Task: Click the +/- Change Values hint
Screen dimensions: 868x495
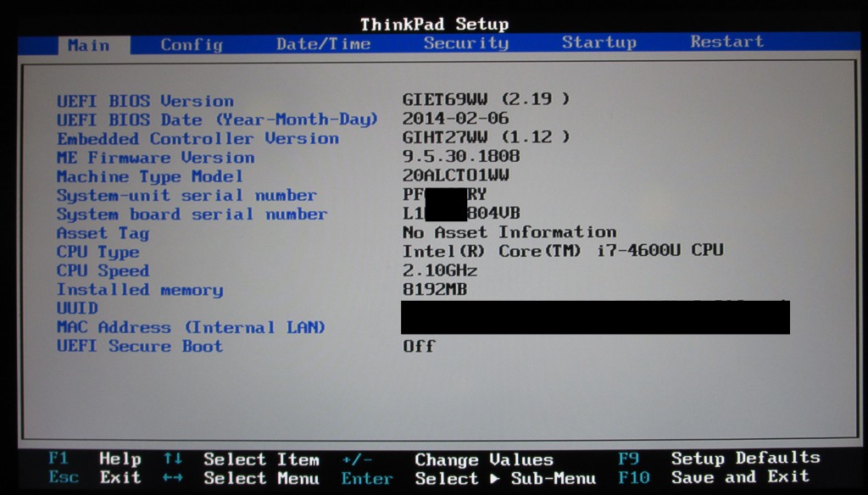Action: tap(448, 459)
